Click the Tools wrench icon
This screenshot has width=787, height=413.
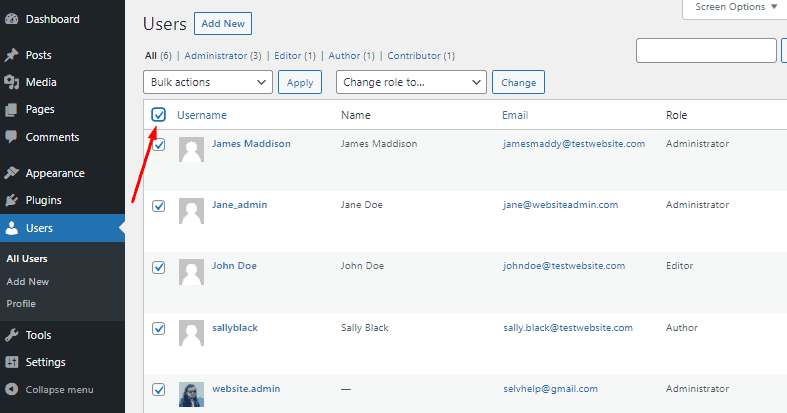(x=11, y=335)
